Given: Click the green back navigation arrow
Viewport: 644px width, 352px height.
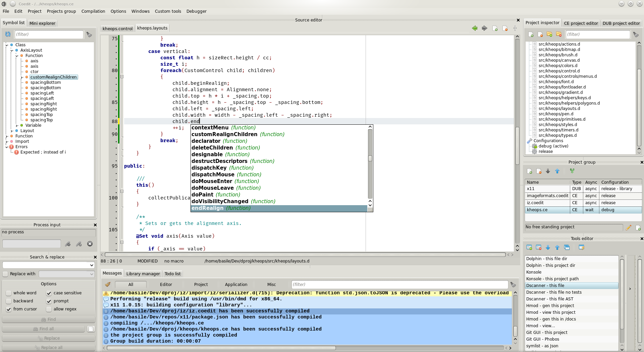Looking at the screenshot, I should [475, 28].
